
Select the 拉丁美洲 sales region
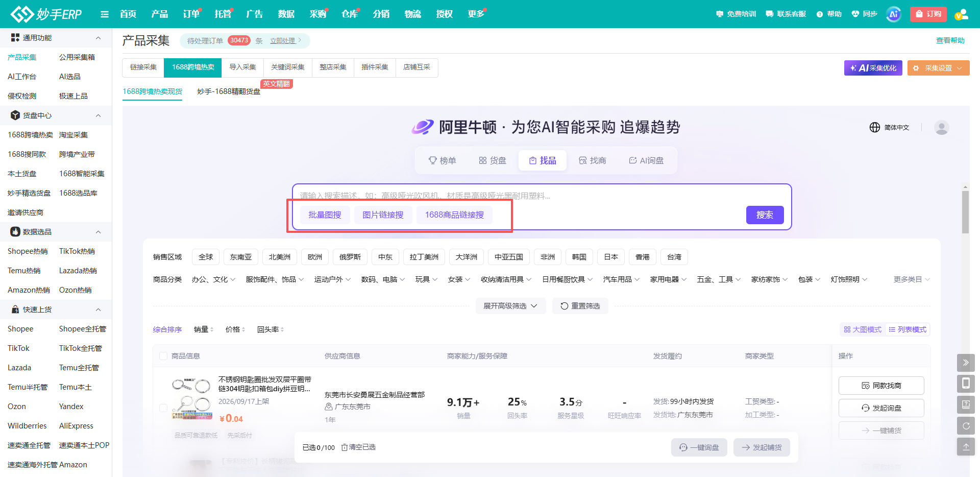424,257
